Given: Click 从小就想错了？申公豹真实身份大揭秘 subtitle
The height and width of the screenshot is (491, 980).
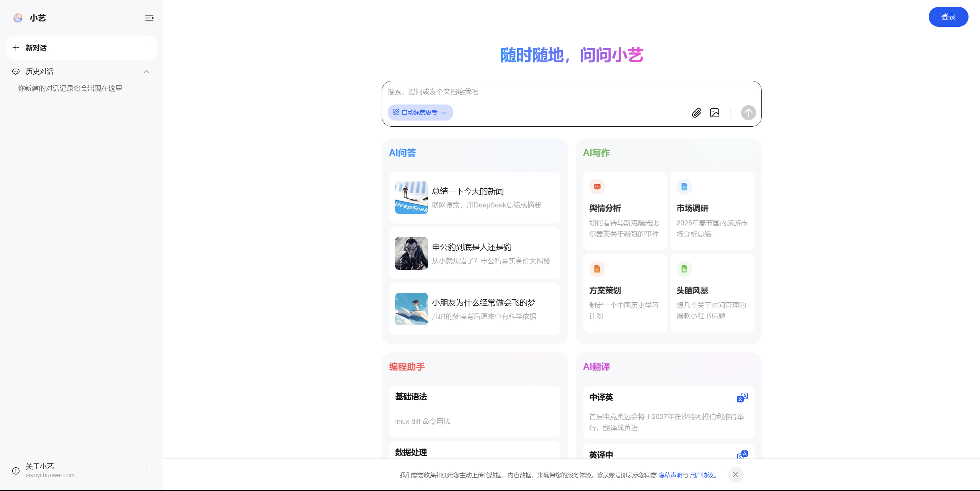Looking at the screenshot, I should pyautogui.click(x=491, y=261).
